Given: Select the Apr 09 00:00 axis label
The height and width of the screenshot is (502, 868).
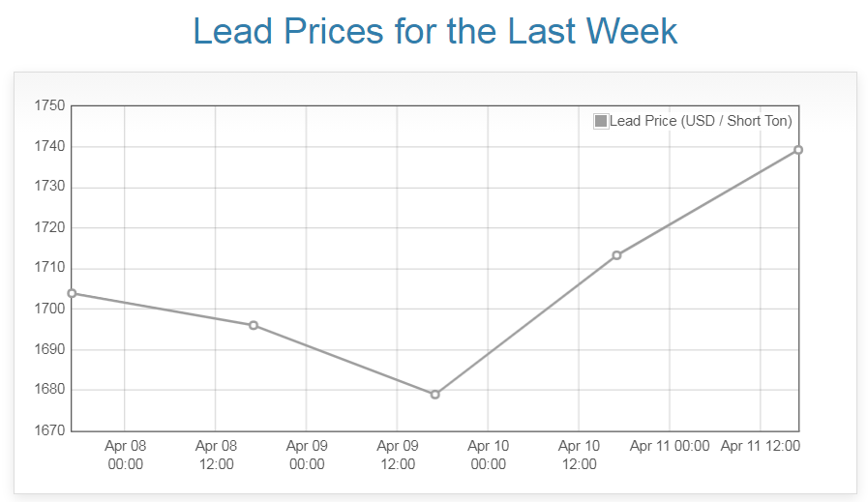Looking at the screenshot, I should [307, 455].
